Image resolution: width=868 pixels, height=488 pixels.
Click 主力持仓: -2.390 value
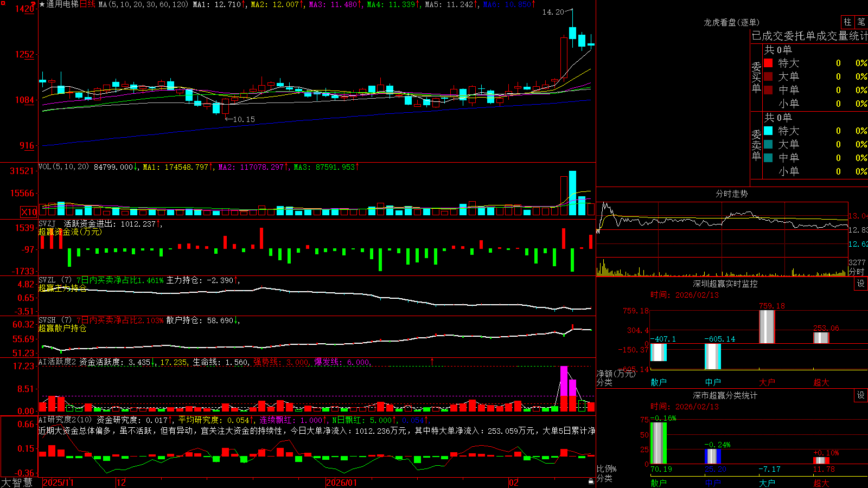(x=200, y=280)
